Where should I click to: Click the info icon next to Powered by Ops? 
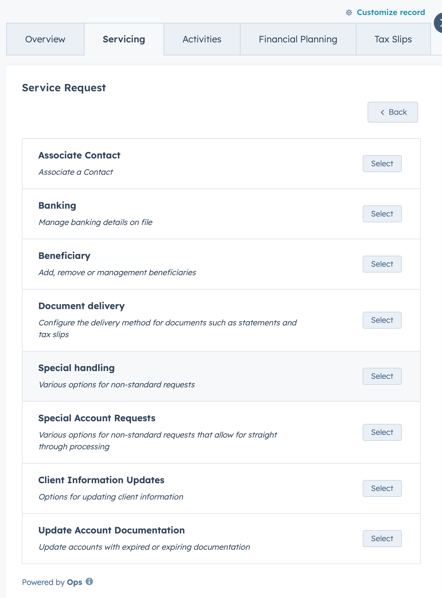[x=89, y=582]
